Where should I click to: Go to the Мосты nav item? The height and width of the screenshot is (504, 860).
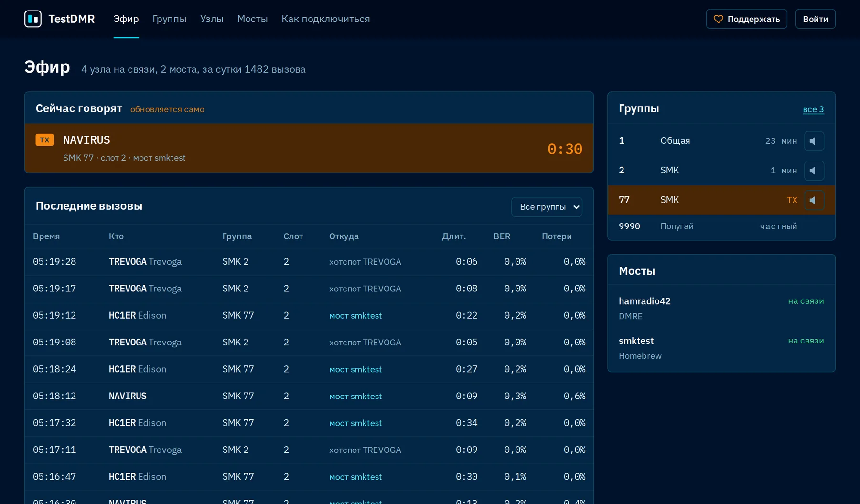[252, 19]
